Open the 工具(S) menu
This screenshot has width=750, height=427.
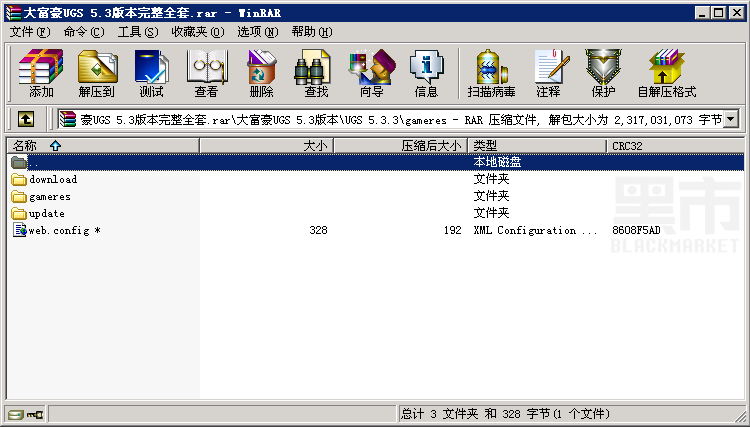(x=138, y=32)
